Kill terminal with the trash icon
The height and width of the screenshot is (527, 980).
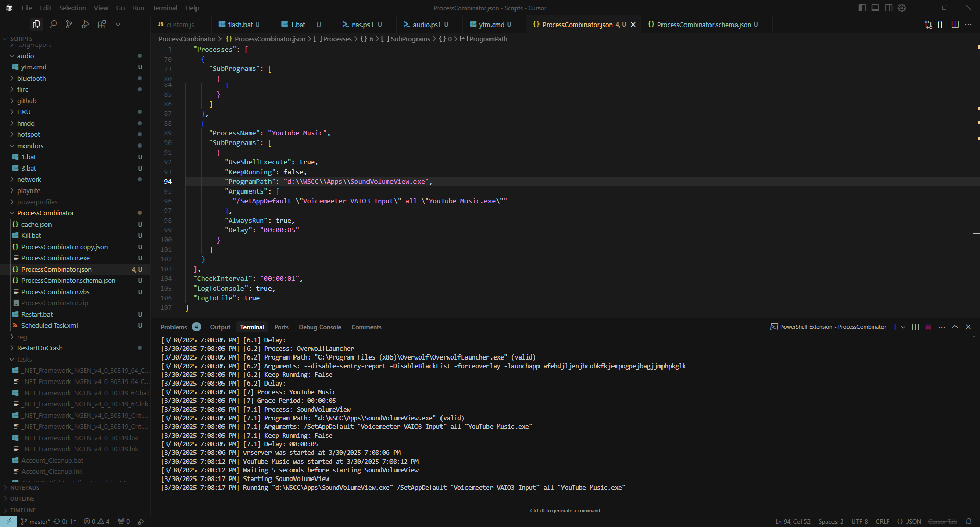click(x=928, y=327)
